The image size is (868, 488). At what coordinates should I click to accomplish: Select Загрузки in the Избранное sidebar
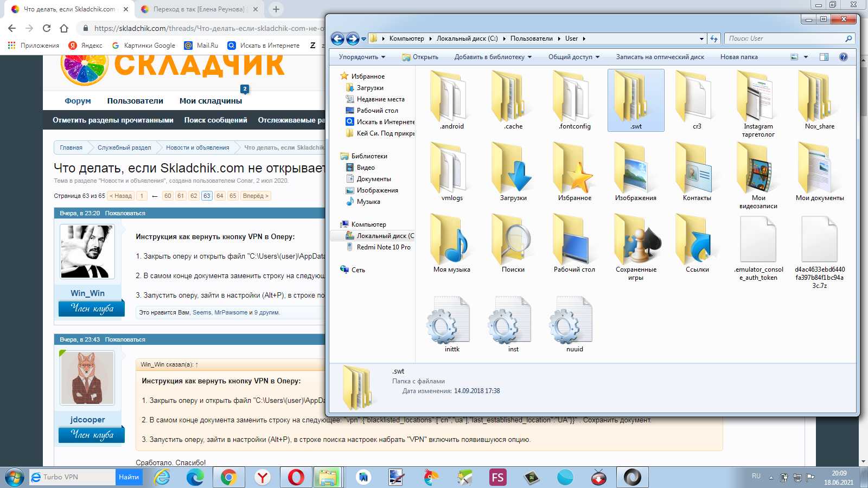point(370,88)
